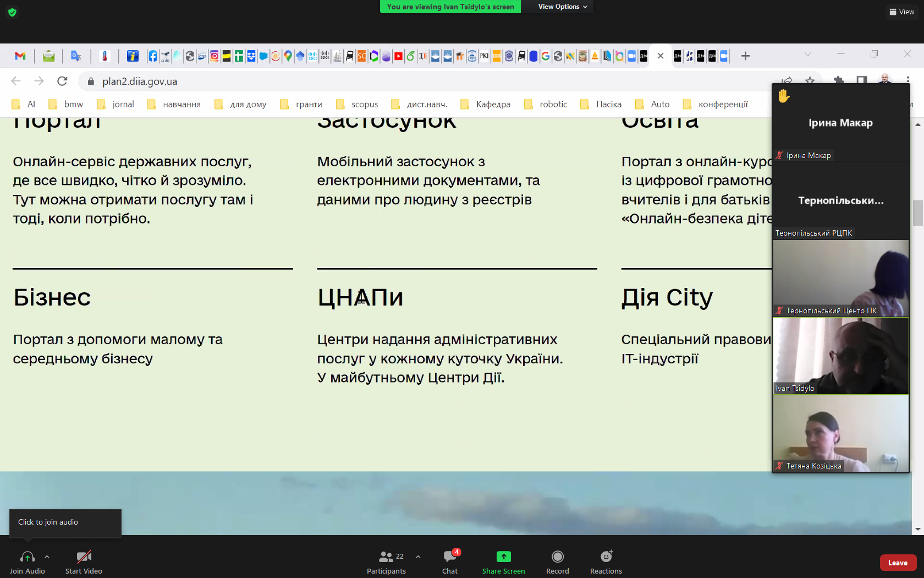Start video in Zoom

(x=84, y=562)
